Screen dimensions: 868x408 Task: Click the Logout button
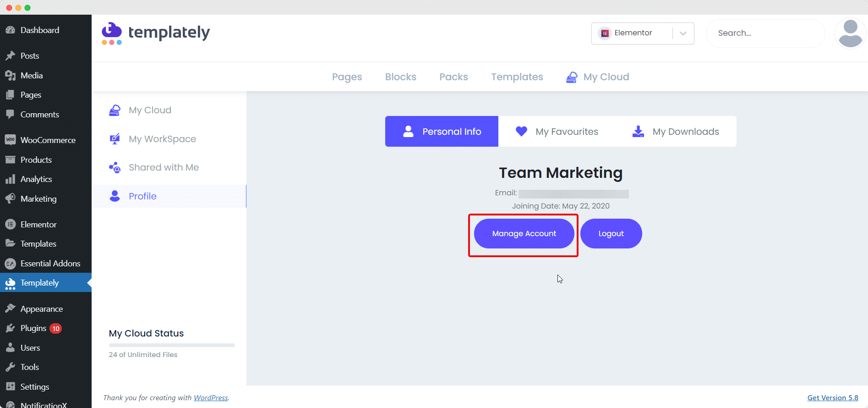pos(611,234)
